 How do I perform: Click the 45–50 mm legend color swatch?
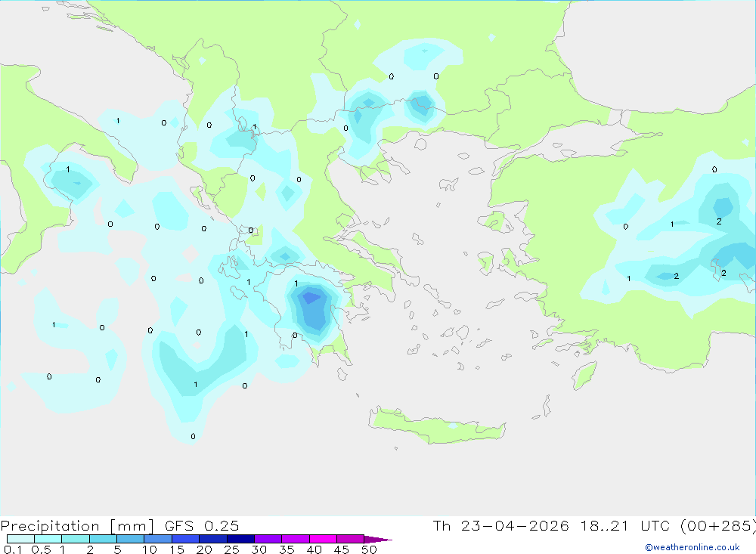tap(351, 539)
